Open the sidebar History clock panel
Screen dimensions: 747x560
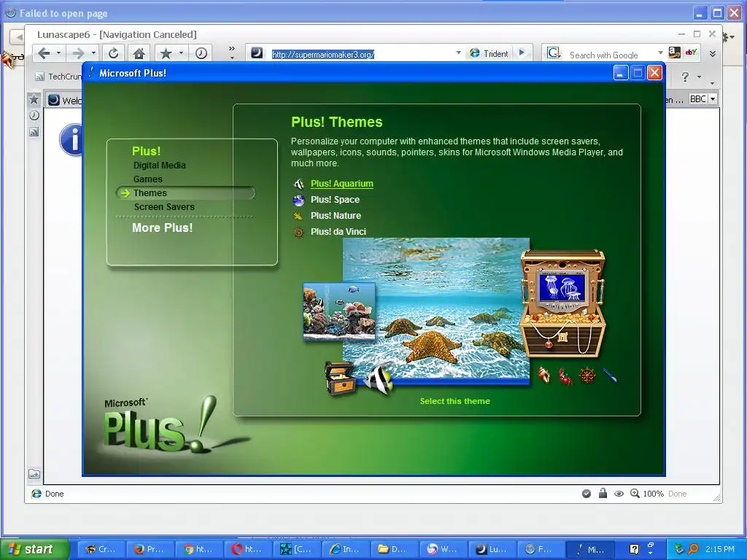[x=34, y=115]
